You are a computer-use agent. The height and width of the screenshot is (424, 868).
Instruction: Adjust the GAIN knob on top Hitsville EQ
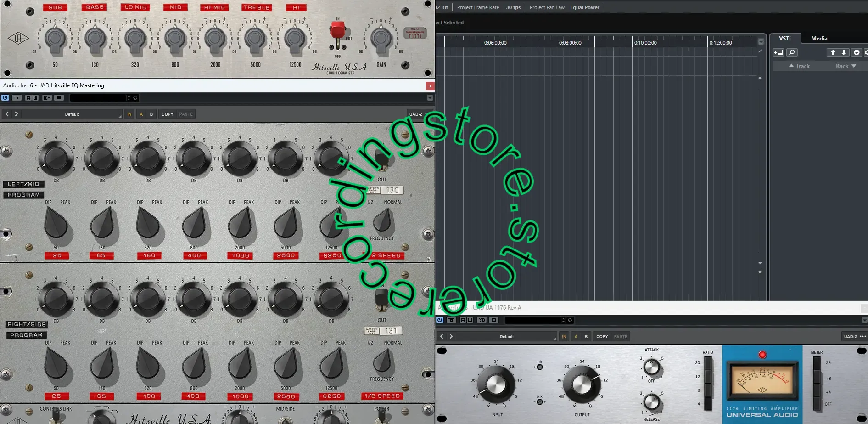[x=381, y=39]
